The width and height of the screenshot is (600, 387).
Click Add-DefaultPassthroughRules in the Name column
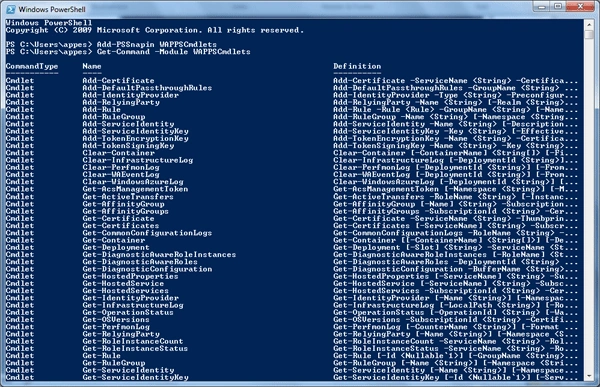click(147, 88)
